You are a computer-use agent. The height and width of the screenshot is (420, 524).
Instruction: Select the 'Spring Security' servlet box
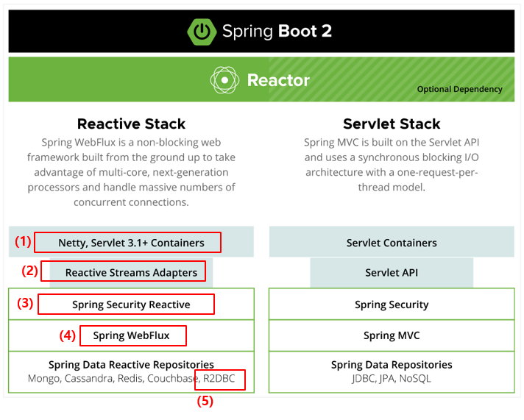click(x=392, y=304)
